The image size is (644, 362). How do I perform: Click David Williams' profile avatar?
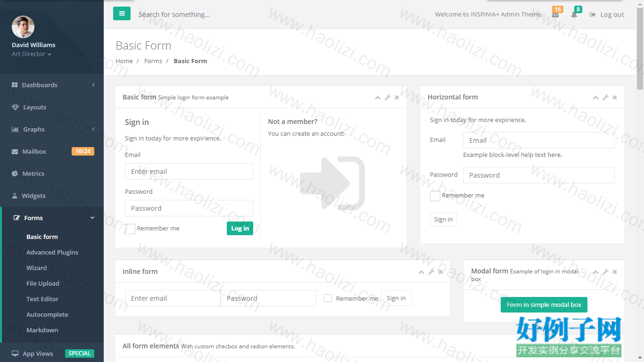(23, 27)
